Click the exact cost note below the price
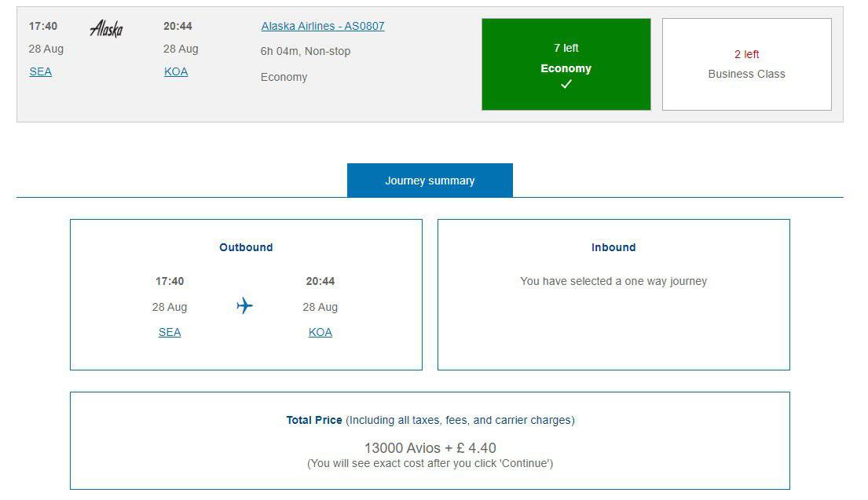 (x=430, y=463)
